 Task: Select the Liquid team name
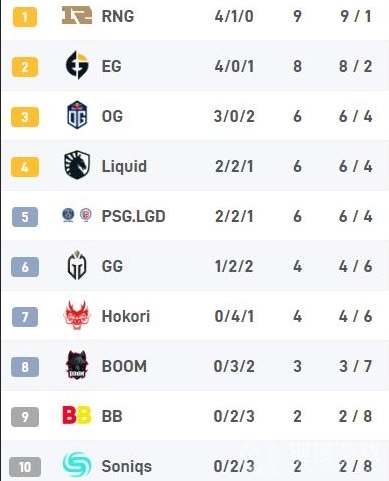tap(124, 166)
